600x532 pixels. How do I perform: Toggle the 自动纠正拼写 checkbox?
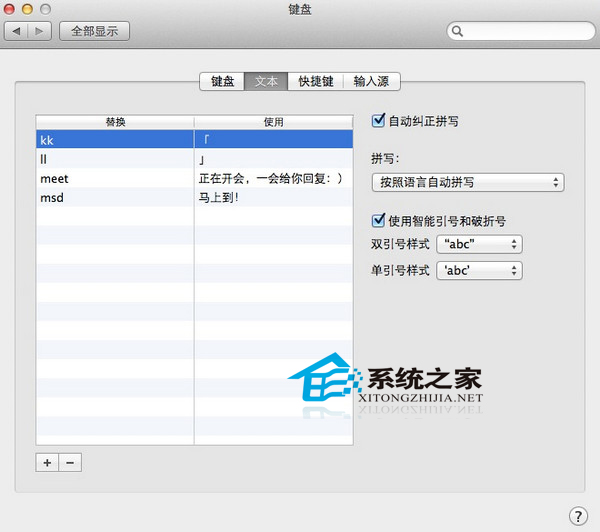point(378,121)
